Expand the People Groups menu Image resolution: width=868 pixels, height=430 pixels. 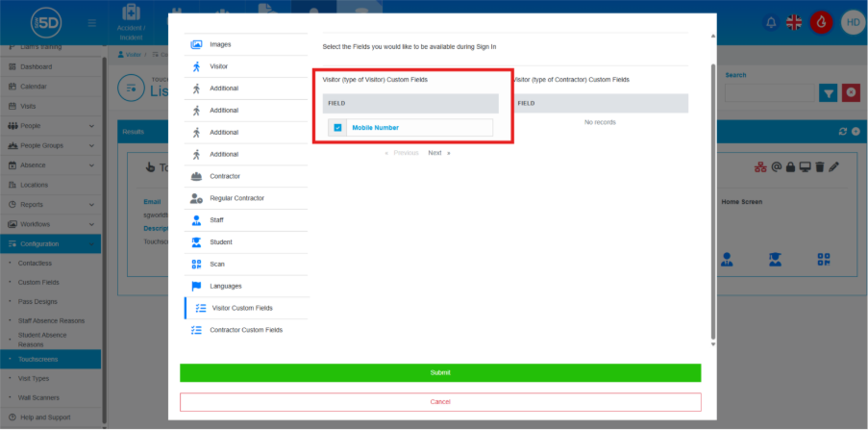pos(50,145)
